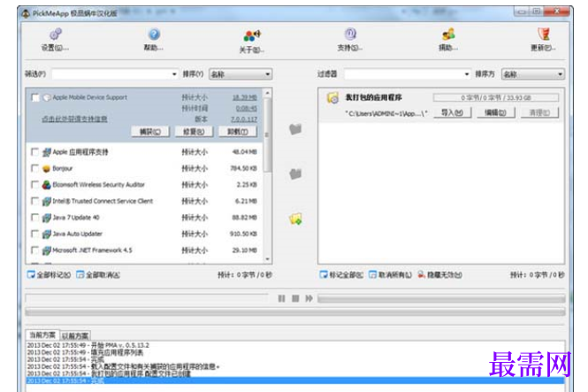Viewport: 588px width, 392px height.
Task: Click the Update (更新) shield icon
Action: click(x=544, y=35)
